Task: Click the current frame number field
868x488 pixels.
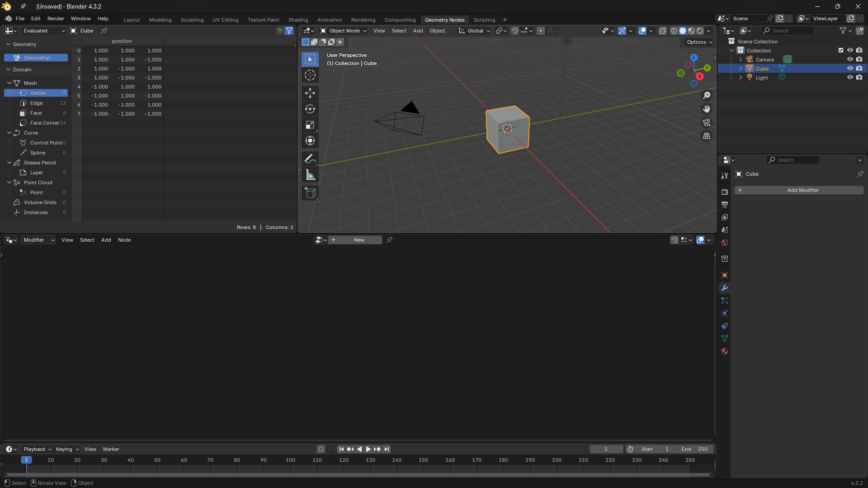Action: click(606, 449)
